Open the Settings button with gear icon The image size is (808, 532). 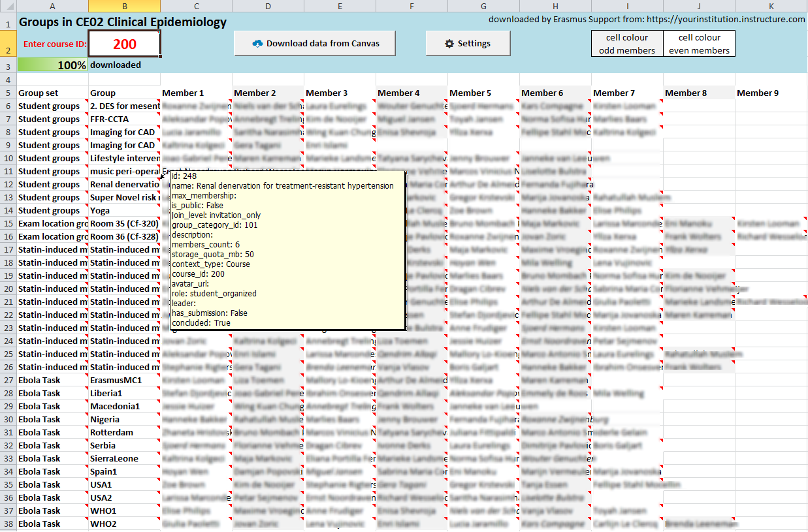click(468, 44)
